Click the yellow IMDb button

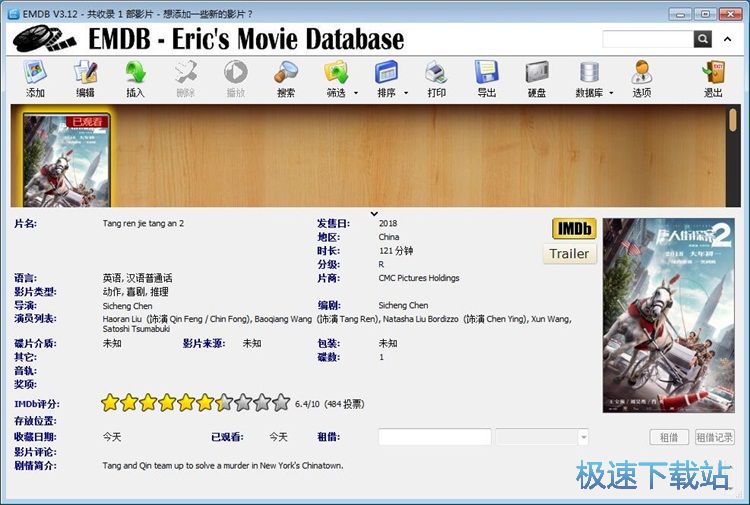[573, 229]
